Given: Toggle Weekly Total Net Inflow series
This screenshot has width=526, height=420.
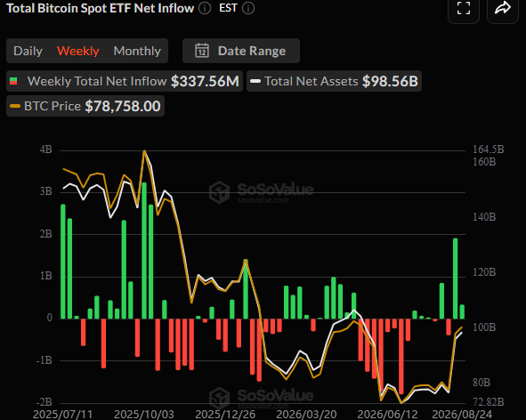Looking at the screenshot, I should pos(125,81).
